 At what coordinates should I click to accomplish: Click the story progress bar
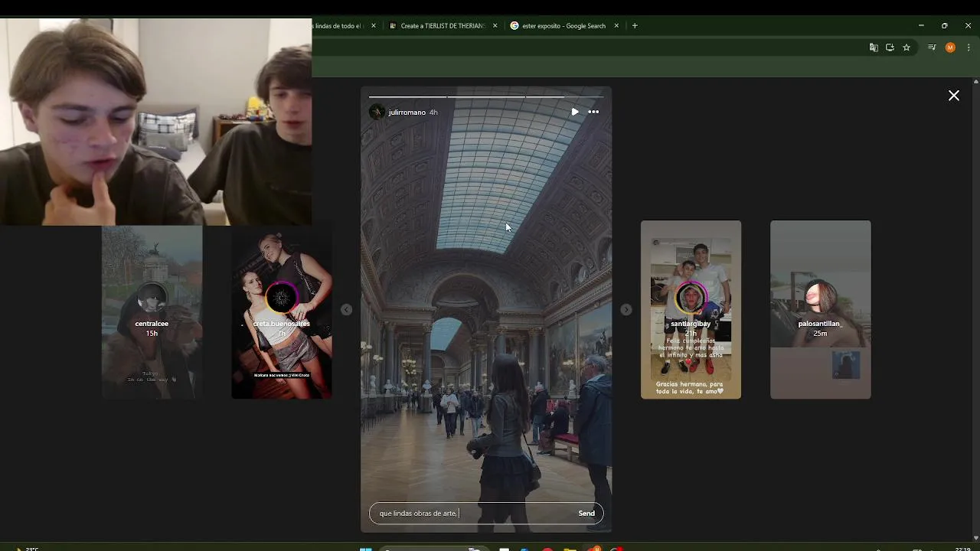486,96
